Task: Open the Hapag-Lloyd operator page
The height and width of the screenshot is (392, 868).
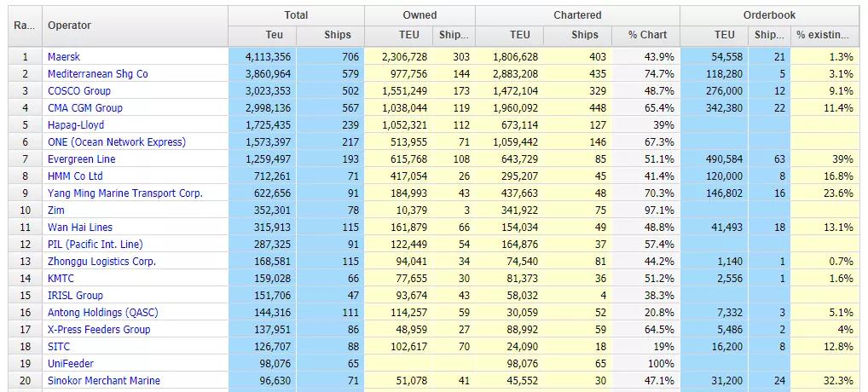Action: [76, 125]
